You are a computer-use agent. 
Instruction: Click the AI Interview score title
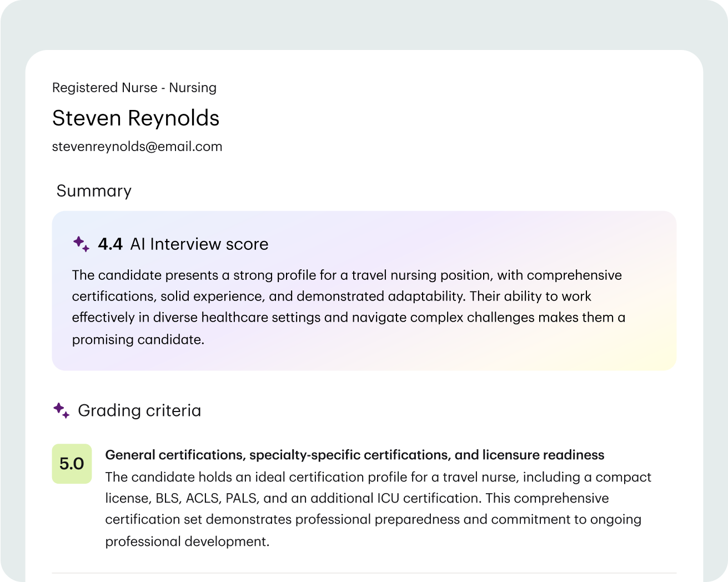199,244
